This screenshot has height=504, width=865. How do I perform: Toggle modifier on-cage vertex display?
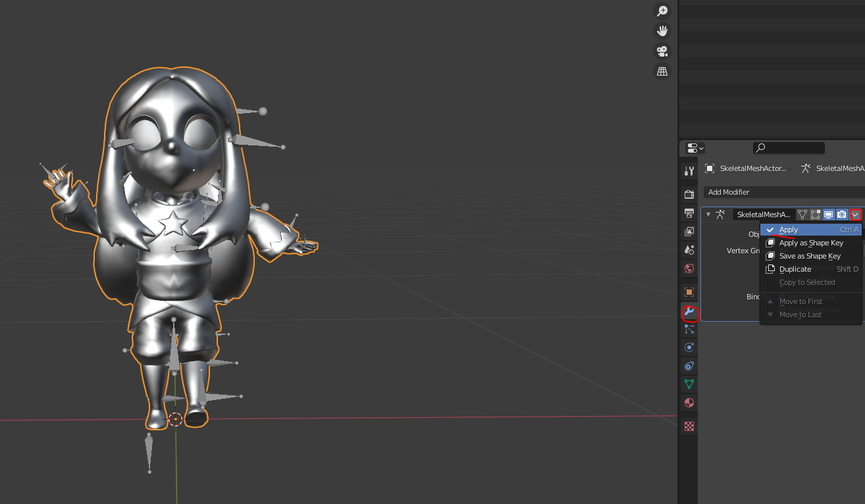802,214
